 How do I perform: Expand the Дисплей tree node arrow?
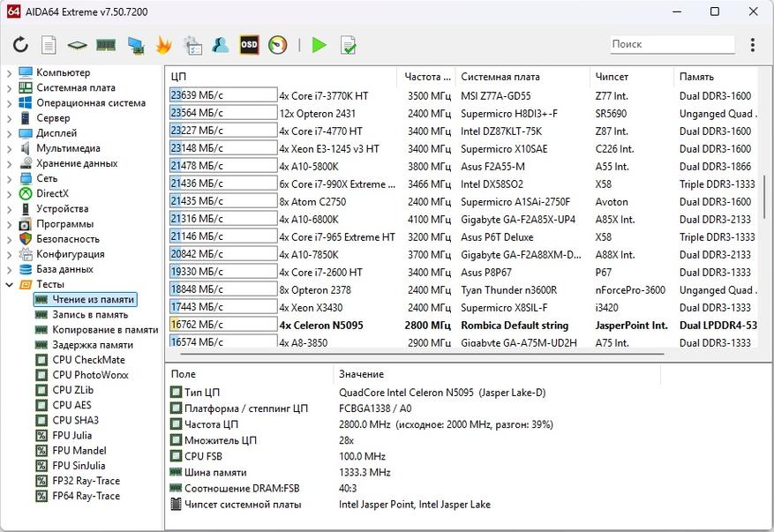pyautogui.click(x=9, y=134)
